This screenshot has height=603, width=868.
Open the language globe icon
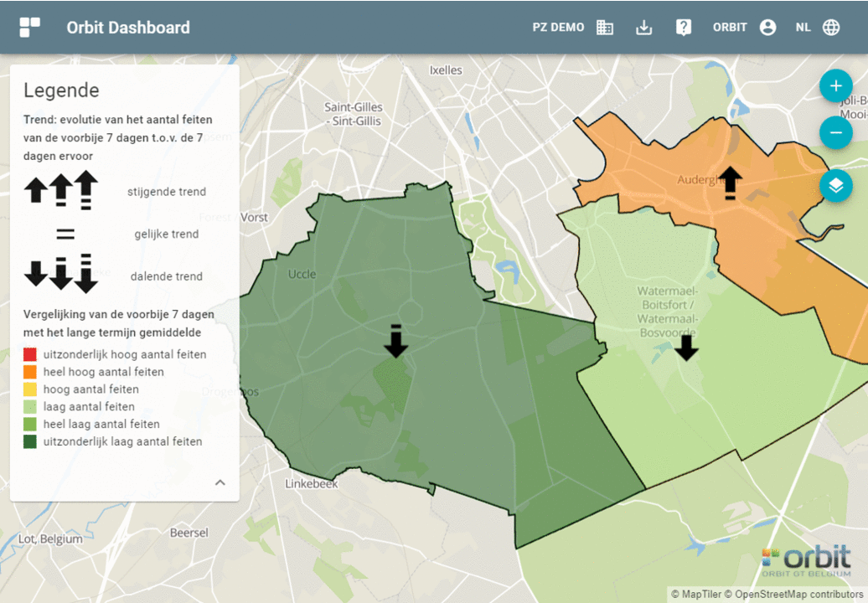tap(831, 28)
